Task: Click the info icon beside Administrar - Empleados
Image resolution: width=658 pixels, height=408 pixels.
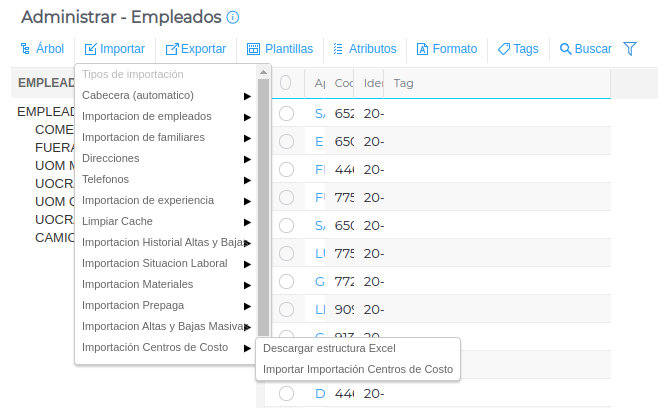Action: pos(233,18)
